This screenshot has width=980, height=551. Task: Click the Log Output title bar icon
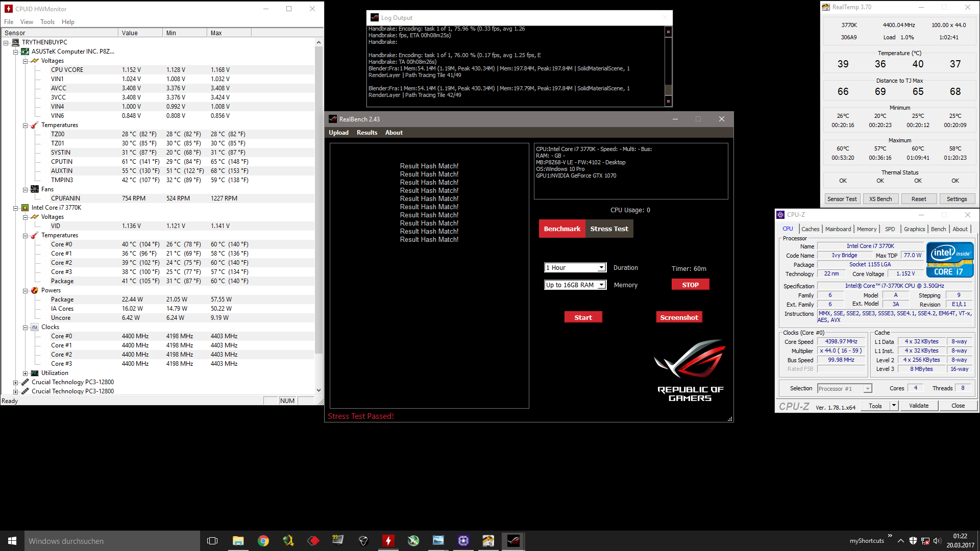pyautogui.click(x=375, y=17)
